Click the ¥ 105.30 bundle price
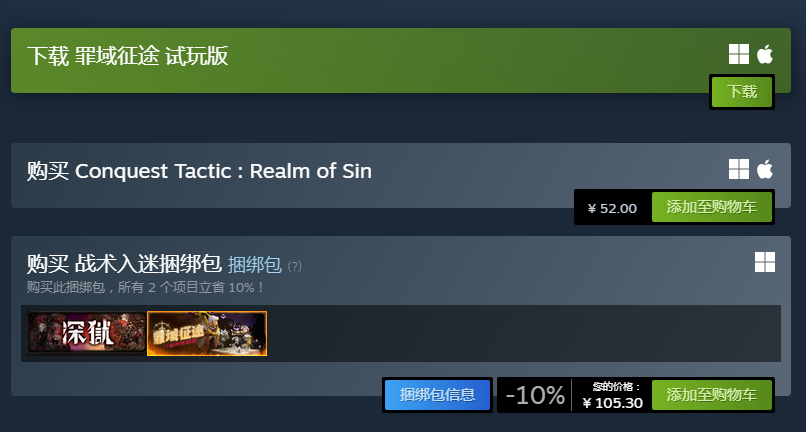 click(613, 403)
